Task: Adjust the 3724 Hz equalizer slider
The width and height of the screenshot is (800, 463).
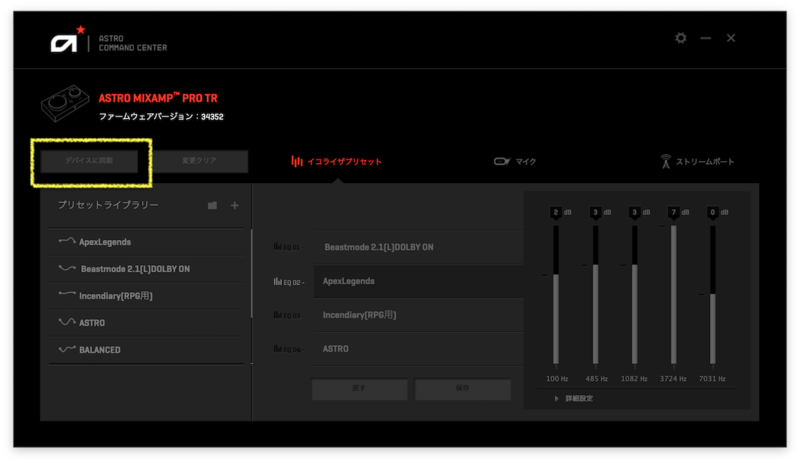Action: pyautogui.click(x=674, y=295)
